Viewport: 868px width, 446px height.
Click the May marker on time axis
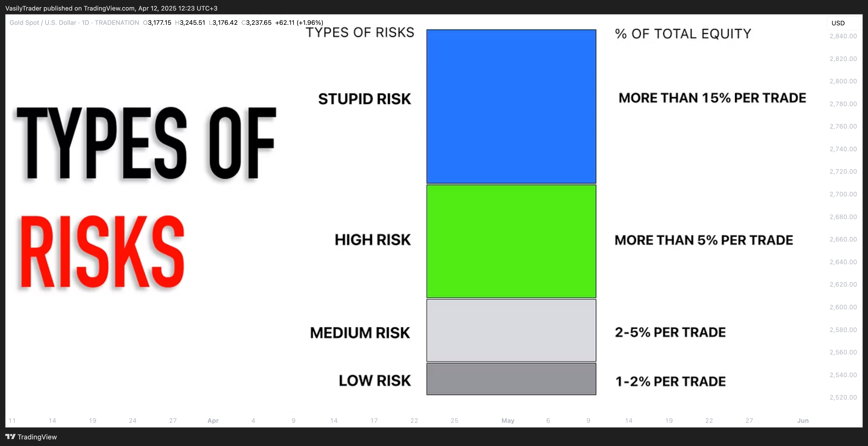508,420
